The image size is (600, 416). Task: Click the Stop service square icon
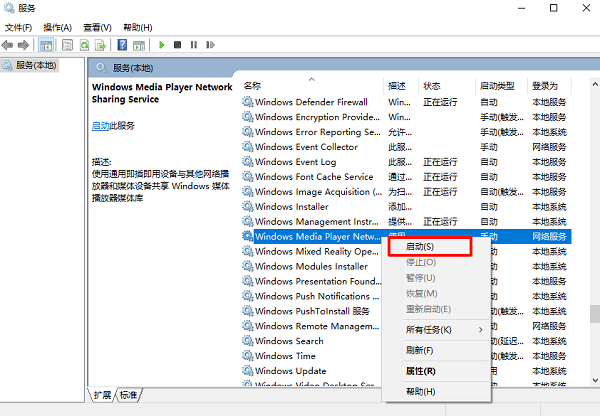point(178,45)
